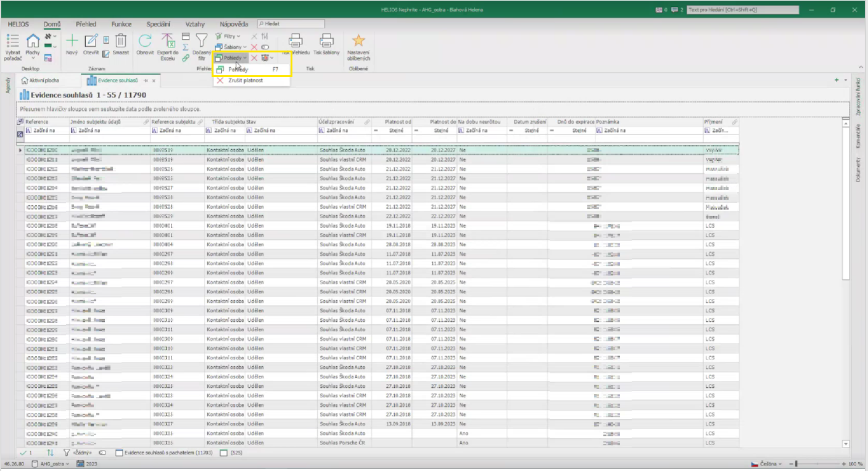Open Nastavení oblíbených star icon
868x471 pixels.
(358, 41)
